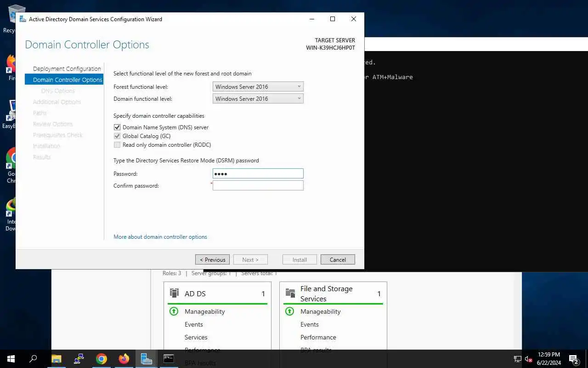Open File and Storage Services Events
Image resolution: width=588 pixels, height=368 pixels.
point(310,324)
